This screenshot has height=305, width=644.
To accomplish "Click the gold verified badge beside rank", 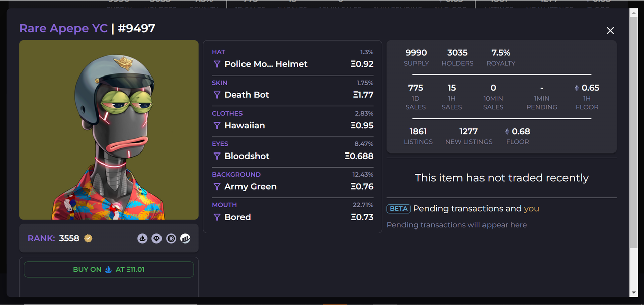I will 88,238.
